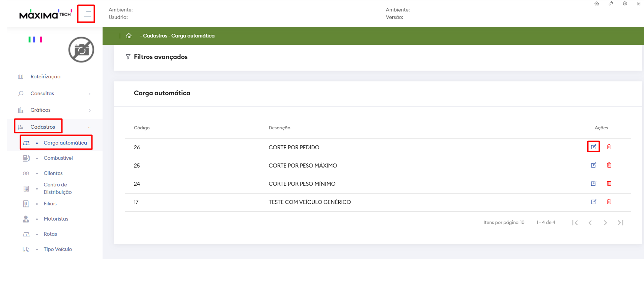Viewport: 644px width, 305px height.
Task: Delete the TESTE COM VEÍCULO GENÉRICO entry
Action: tap(609, 202)
